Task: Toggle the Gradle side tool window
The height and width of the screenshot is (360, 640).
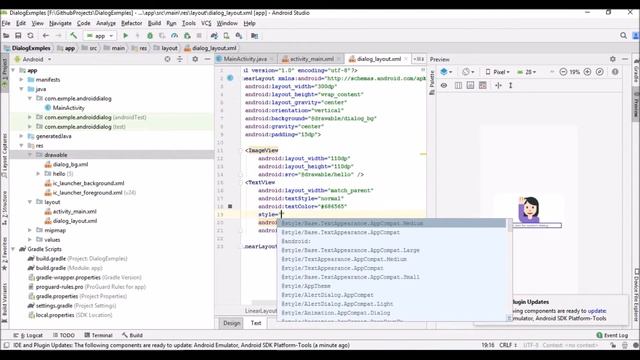Action: point(636,70)
